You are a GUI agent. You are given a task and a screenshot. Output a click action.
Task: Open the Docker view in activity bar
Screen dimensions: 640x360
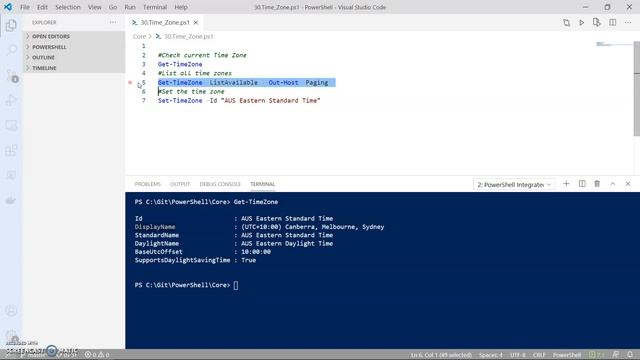11,200
